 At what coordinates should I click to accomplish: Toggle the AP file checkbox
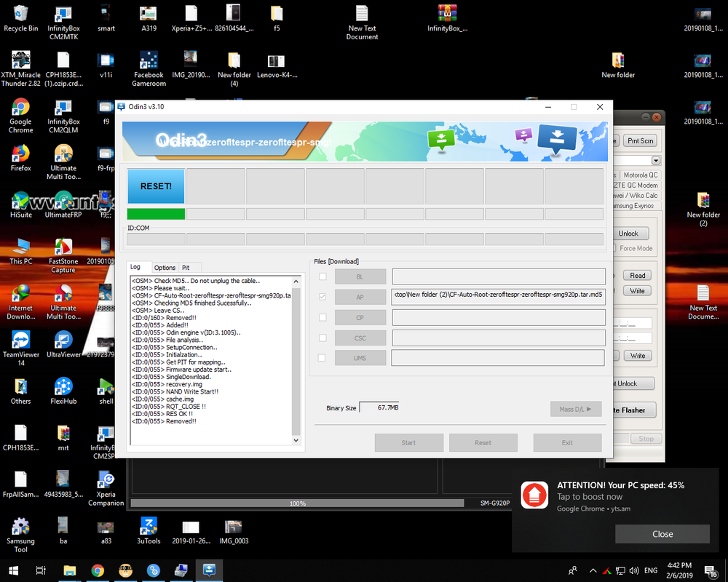click(x=323, y=297)
